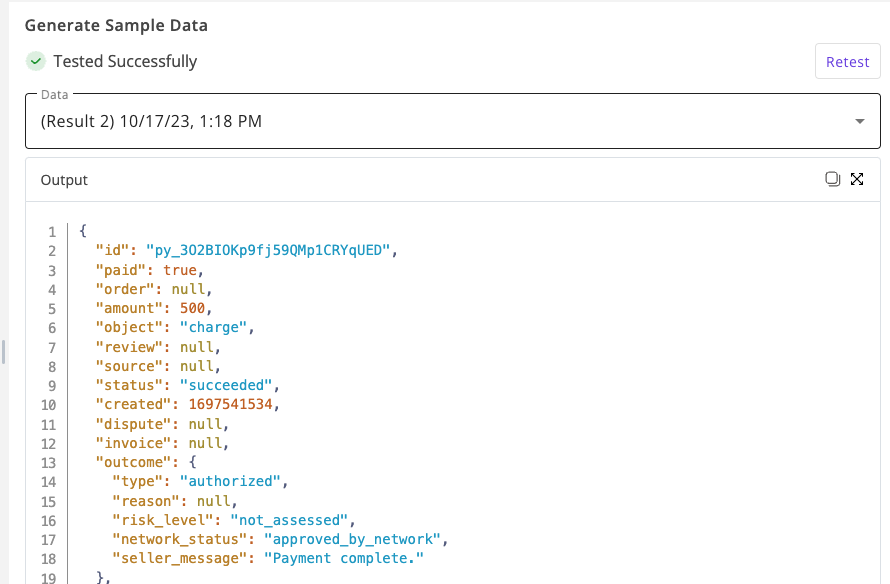The image size is (890, 584).
Task: Copy the output using the copy icon
Action: click(832, 179)
